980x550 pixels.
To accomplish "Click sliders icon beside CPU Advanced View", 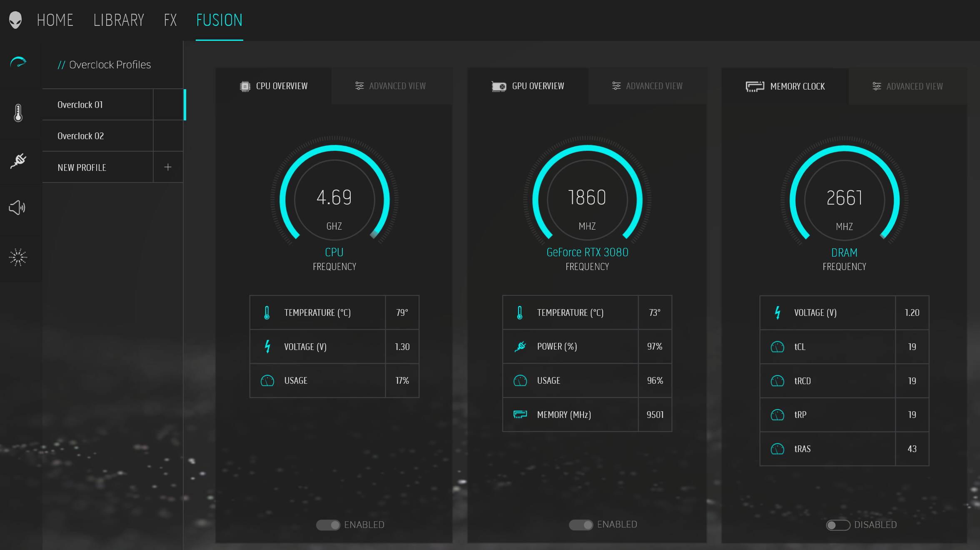I will [359, 86].
